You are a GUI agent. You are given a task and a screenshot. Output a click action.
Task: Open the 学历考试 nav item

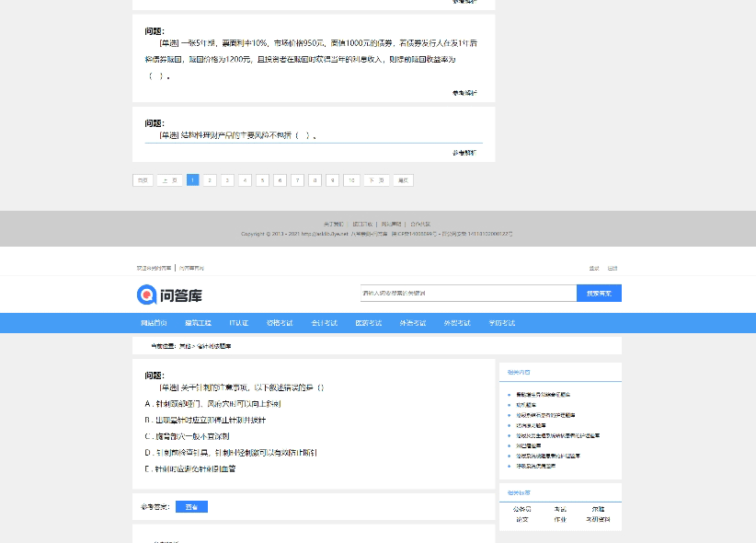(x=502, y=323)
